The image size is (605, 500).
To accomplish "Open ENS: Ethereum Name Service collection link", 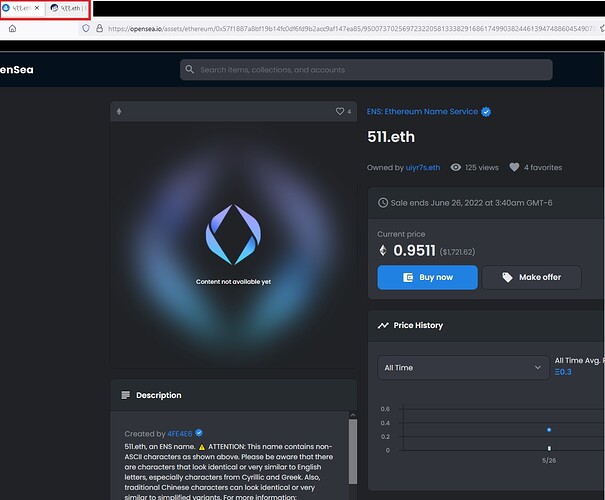I will [422, 111].
